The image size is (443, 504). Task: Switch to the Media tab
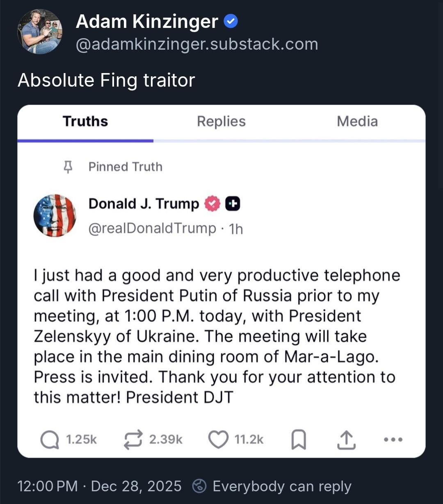click(x=357, y=121)
